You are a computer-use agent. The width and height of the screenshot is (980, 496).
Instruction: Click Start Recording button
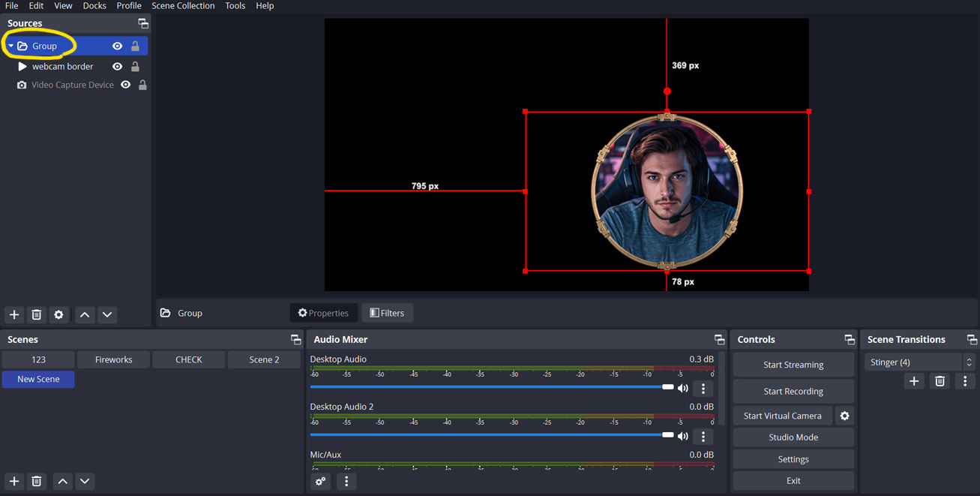click(x=793, y=391)
